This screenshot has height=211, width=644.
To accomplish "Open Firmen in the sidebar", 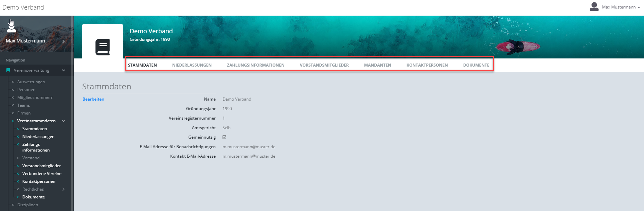I will click(x=24, y=113).
